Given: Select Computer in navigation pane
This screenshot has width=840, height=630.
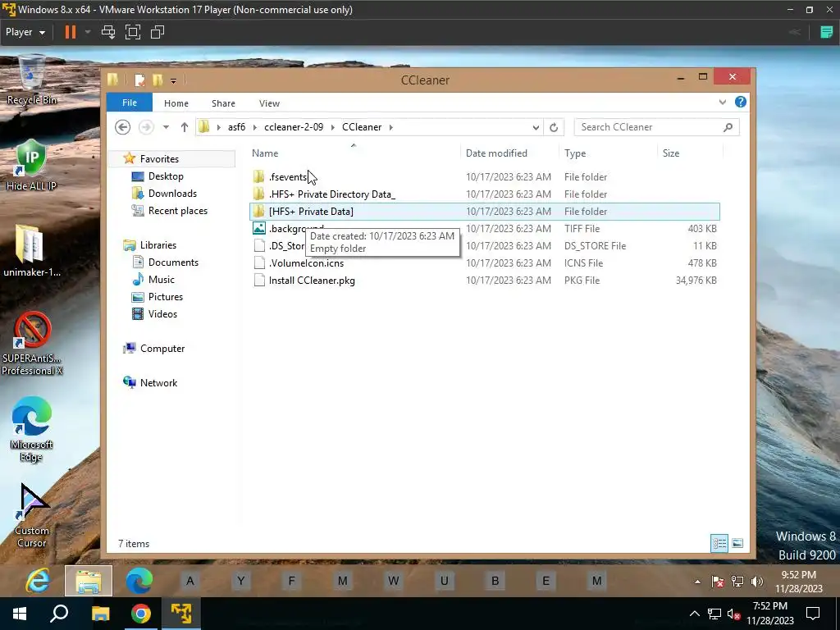Looking at the screenshot, I should [162, 348].
